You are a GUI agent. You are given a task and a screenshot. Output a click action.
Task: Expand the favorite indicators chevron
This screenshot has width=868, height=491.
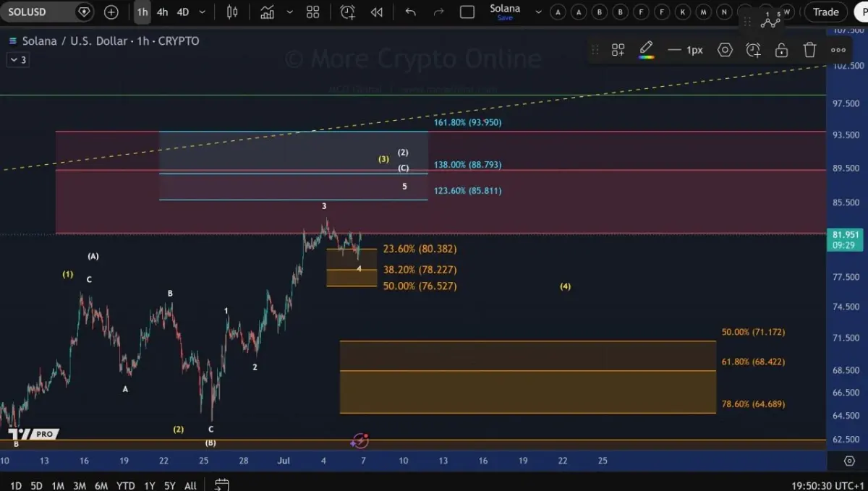pos(290,12)
